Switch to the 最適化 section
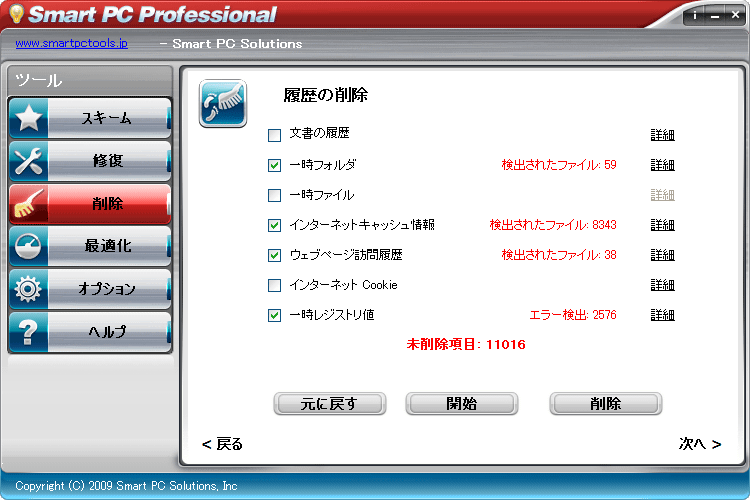 [x=90, y=246]
